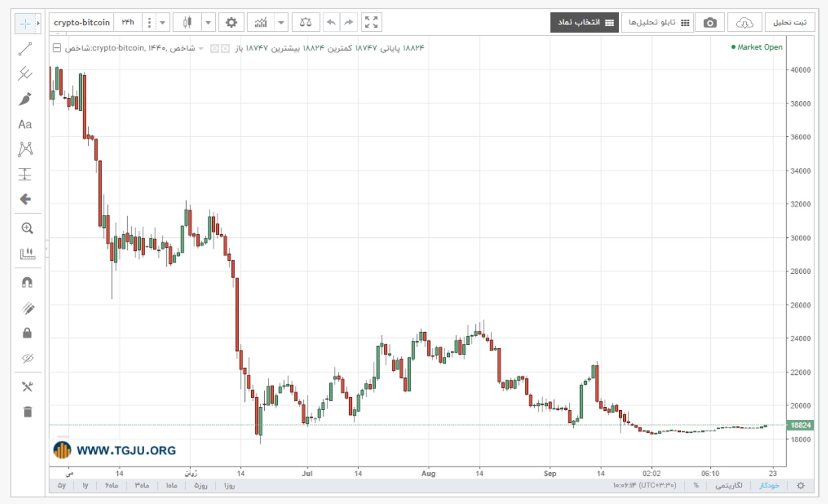Remove all drawings with the trash icon

(27, 412)
